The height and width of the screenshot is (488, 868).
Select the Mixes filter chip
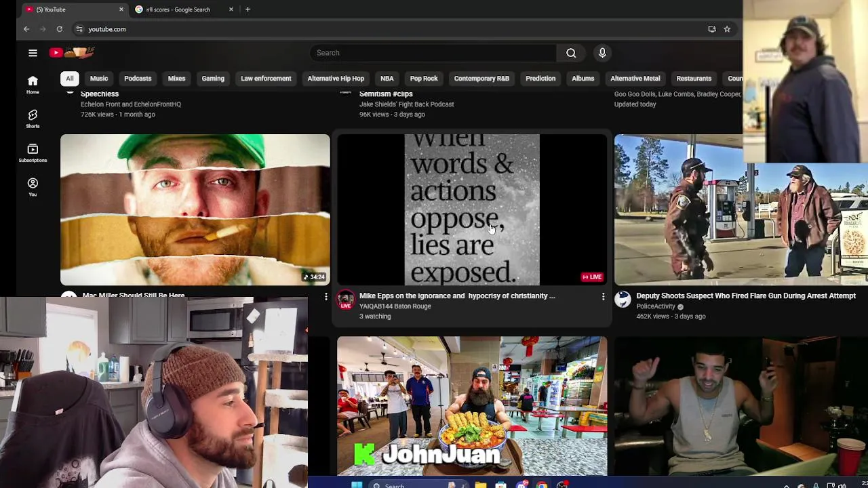tap(176, 79)
